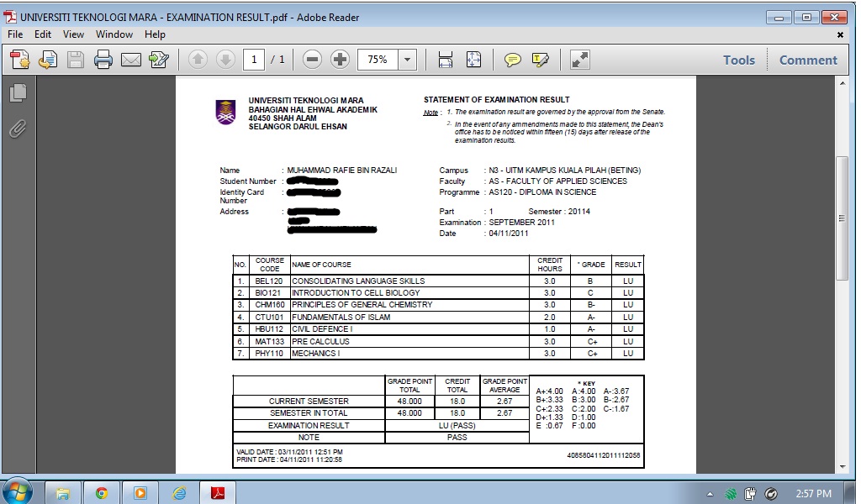This screenshot has height=504, width=861.
Task: Print the document with printer icon
Action: [103, 60]
